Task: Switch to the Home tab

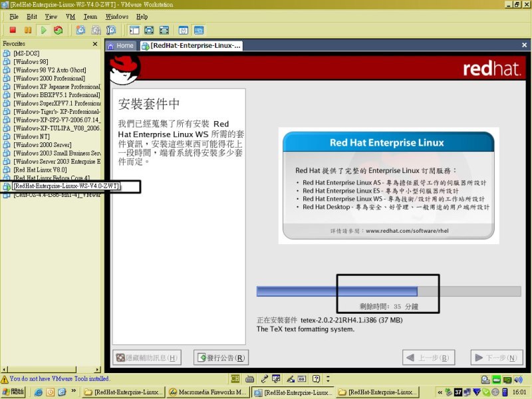Action: coord(121,46)
